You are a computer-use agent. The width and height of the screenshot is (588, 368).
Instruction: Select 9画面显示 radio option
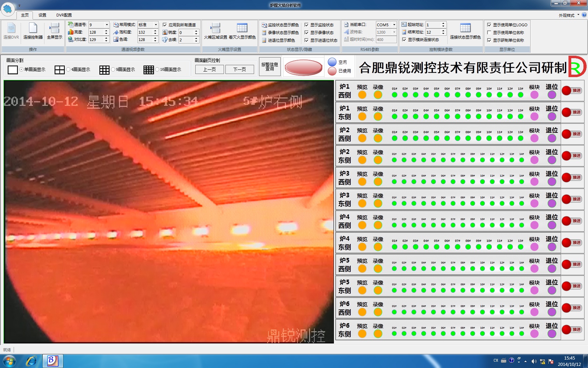tap(113, 69)
